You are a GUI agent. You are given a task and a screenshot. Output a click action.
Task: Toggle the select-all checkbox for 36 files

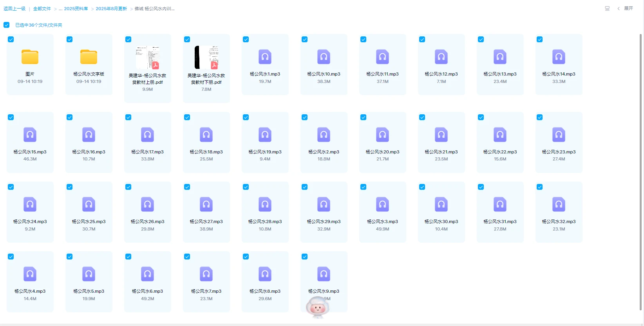[7, 25]
